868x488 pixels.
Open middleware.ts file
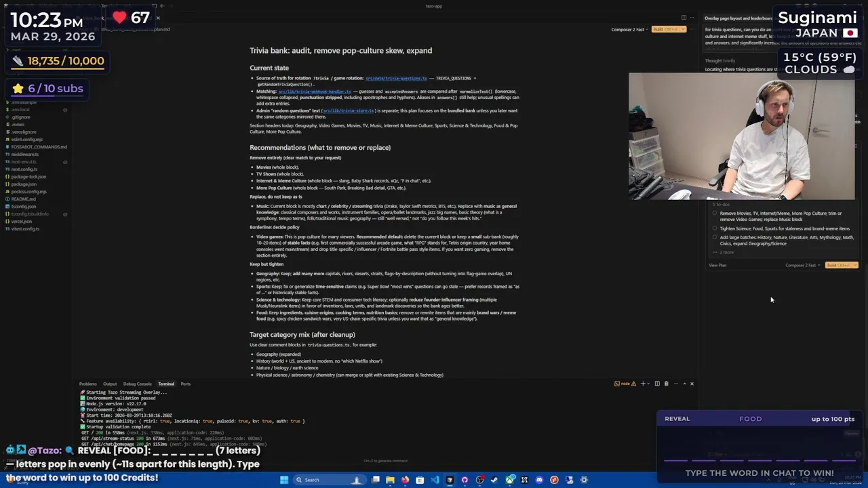tap(24, 154)
